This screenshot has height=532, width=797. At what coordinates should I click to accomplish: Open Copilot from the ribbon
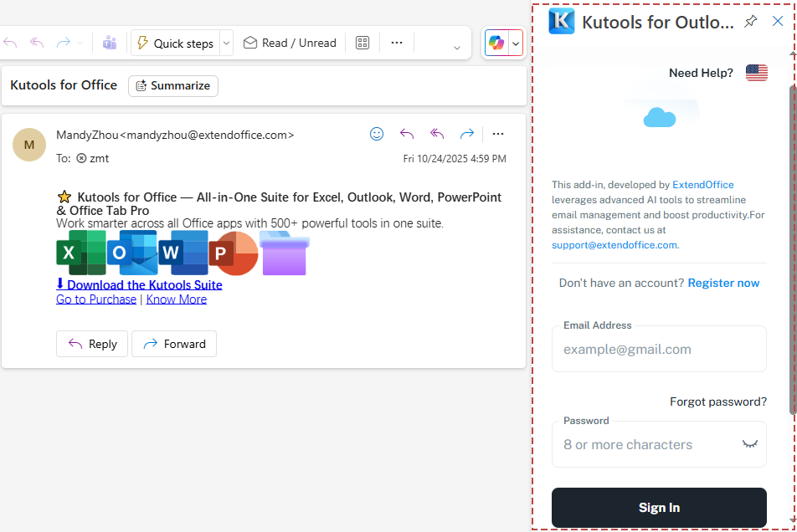coord(496,42)
